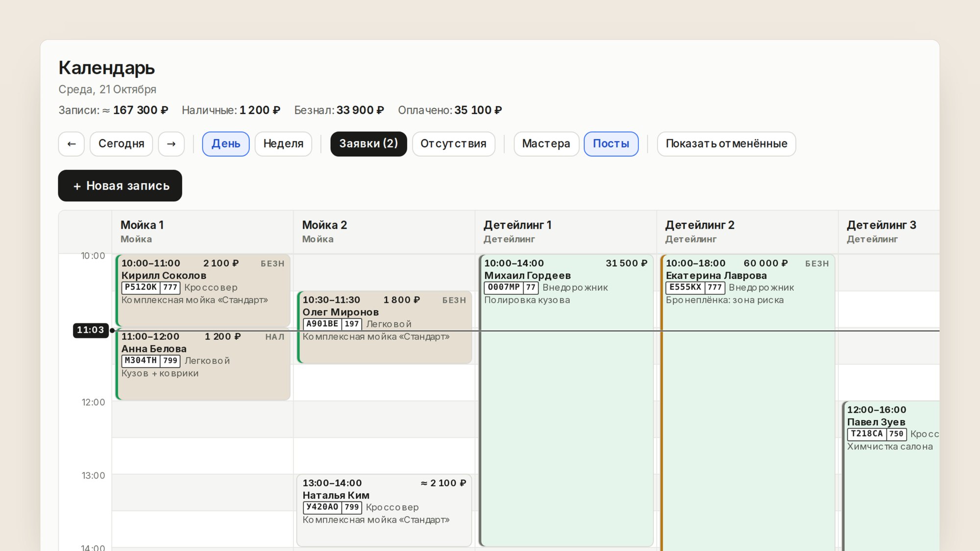980x551 pixels.
Task: Open Михаил Гордеев polishing booking
Action: coord(566,400)
